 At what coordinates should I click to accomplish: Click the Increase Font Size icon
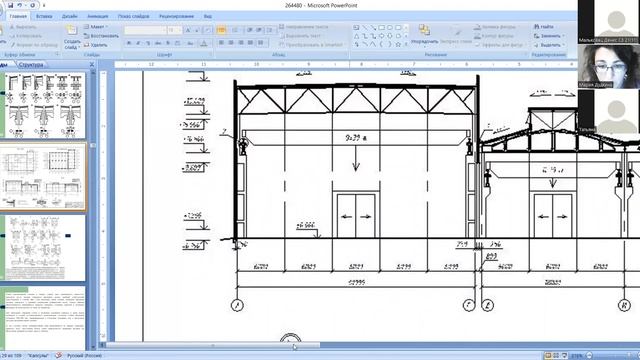pyautogui.click(x=188, y=30)
